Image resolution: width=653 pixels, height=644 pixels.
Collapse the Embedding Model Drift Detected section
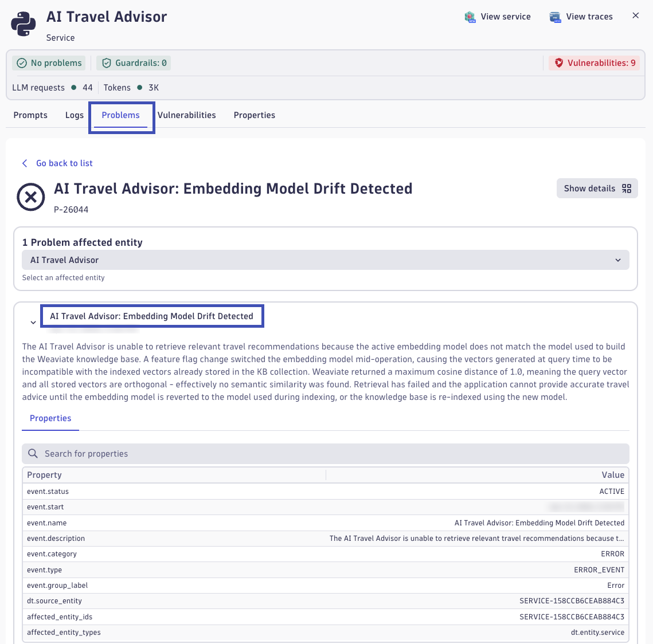[33, 323]
